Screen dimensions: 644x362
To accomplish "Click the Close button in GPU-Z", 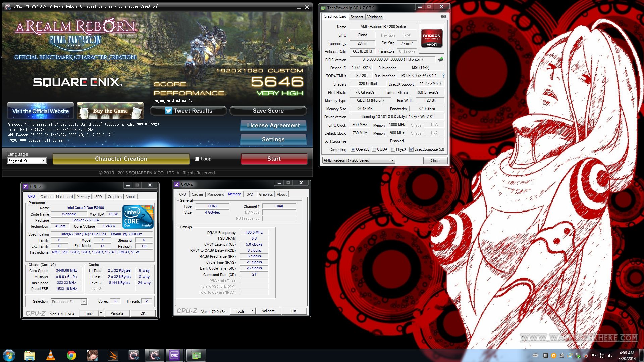I will coord(435,161).
